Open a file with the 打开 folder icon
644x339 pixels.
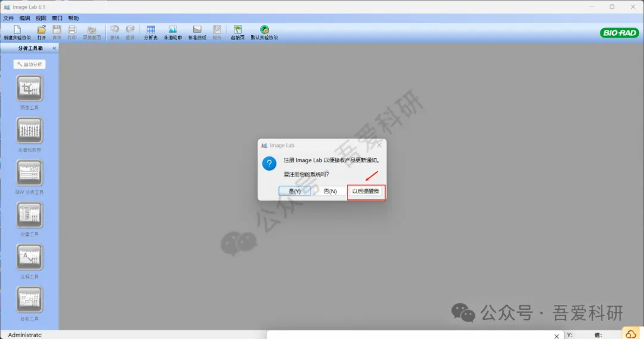click(42, 30)
